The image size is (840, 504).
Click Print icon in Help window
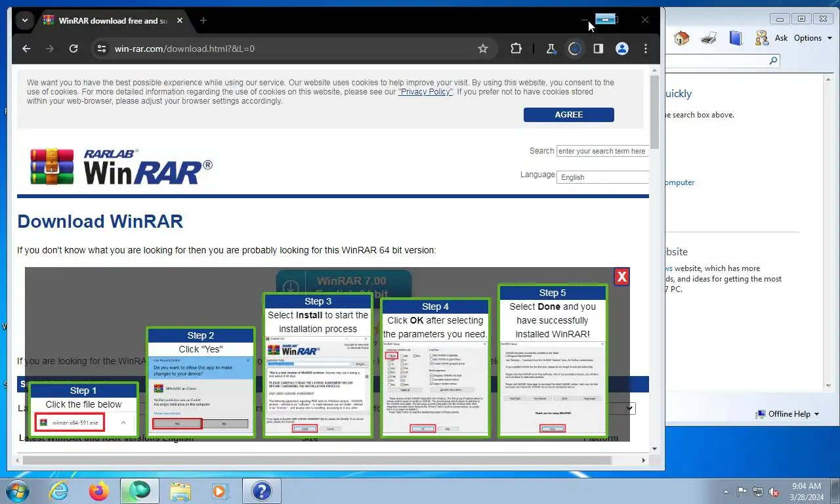click(x=709, y=38)
